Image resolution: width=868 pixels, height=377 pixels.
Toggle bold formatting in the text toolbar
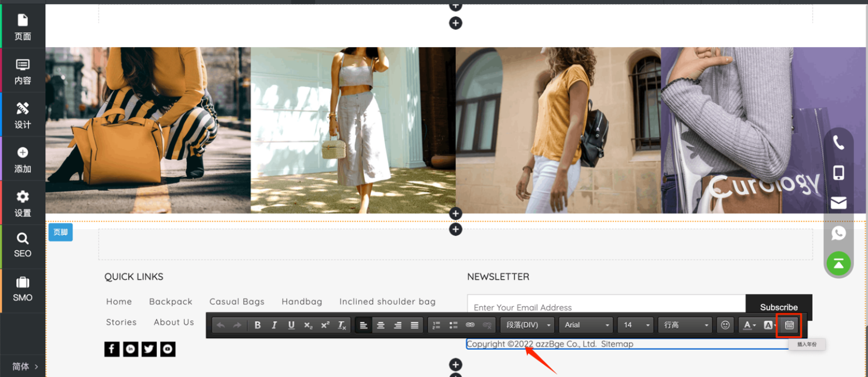tap(258, 325)
